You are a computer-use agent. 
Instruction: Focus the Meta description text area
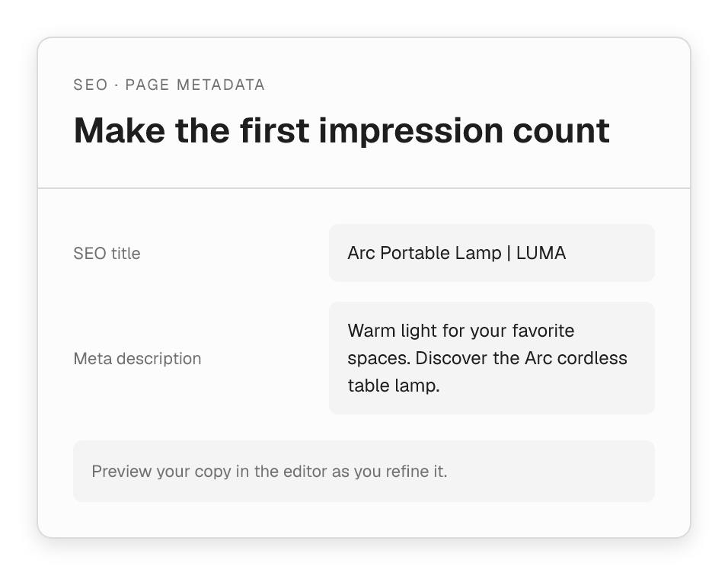492,358
